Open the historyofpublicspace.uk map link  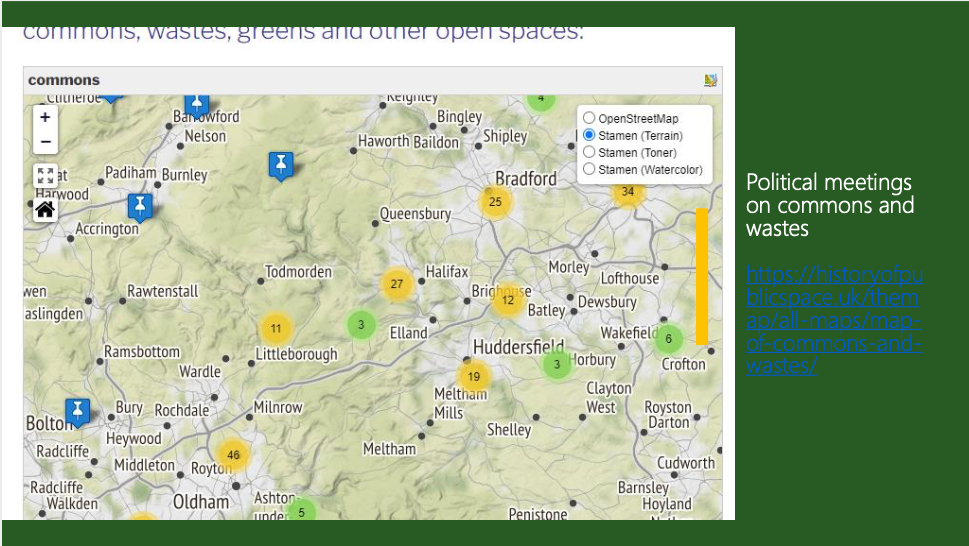pos(834,320)
